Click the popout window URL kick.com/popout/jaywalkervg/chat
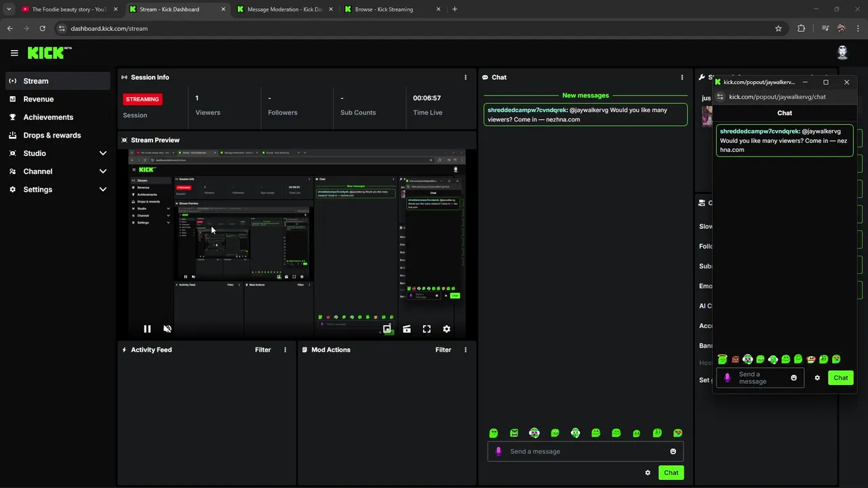868x488 pixels. 777,97
